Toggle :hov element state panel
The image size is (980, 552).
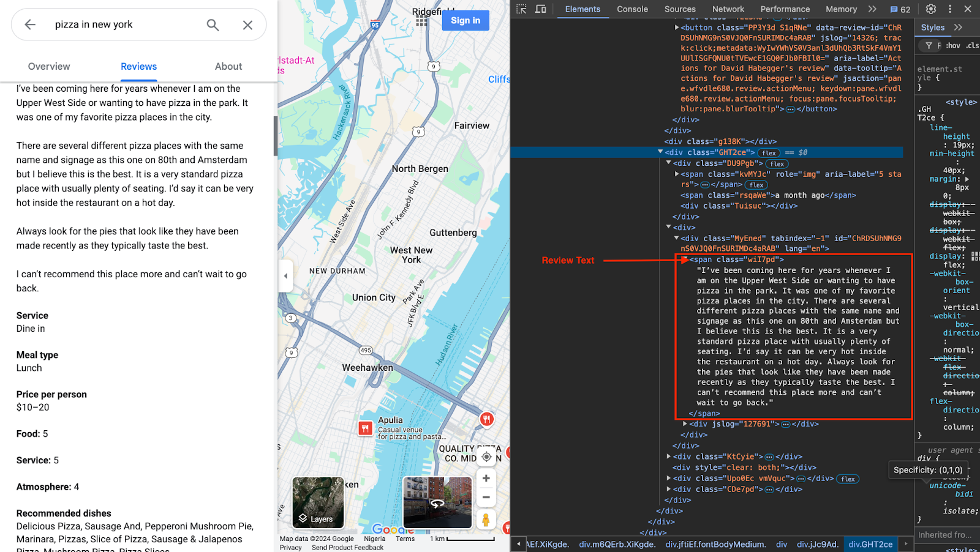click(953, 46)
